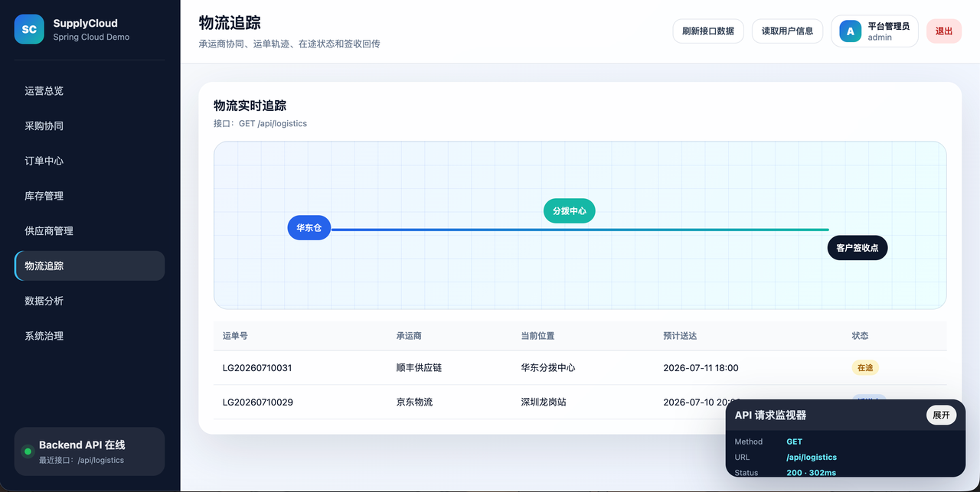Click the 当前位置 column header
The width and height of the screenshot is (980, 492).
click(537, 336)
